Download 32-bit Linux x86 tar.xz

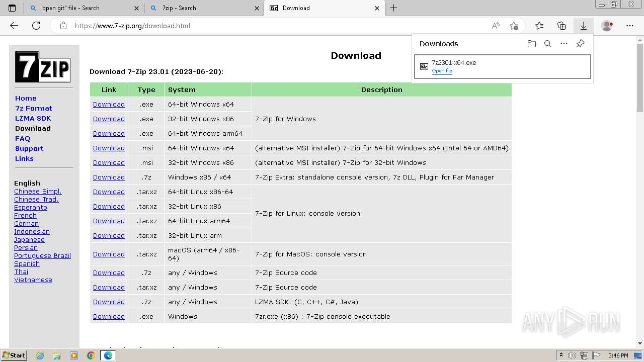[109, 206]
